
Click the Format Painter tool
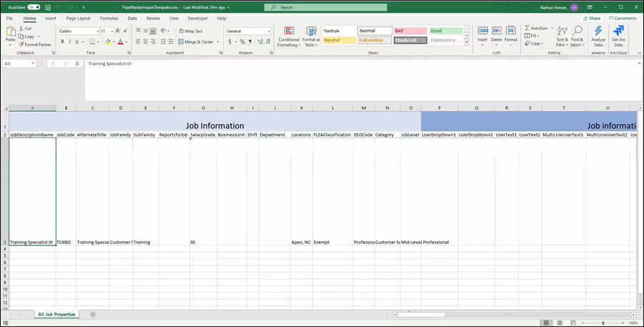click(36, 44)
